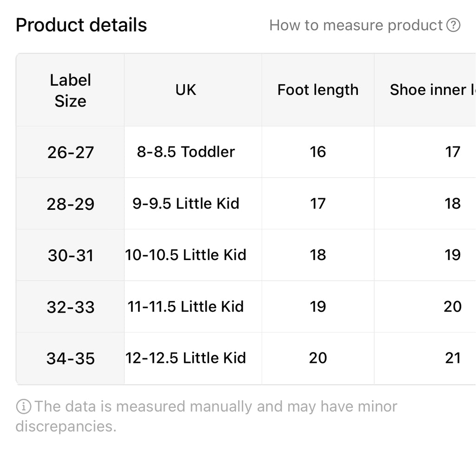Select label size 34-35 cell
476x454 pixels.
pyautogui.click(x=70, y=358)
